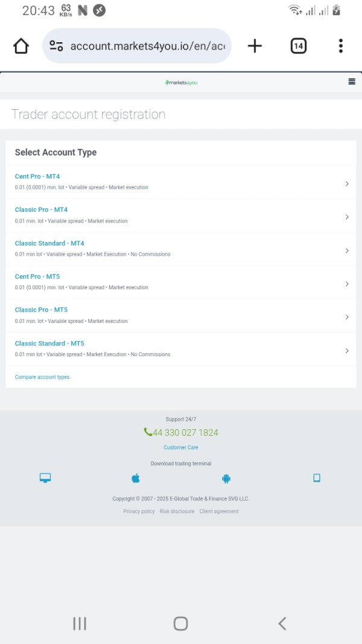Choose Classic Standard - MT5 account type
The height and width of the screenshot is (644, 362).
coord(180,349)
